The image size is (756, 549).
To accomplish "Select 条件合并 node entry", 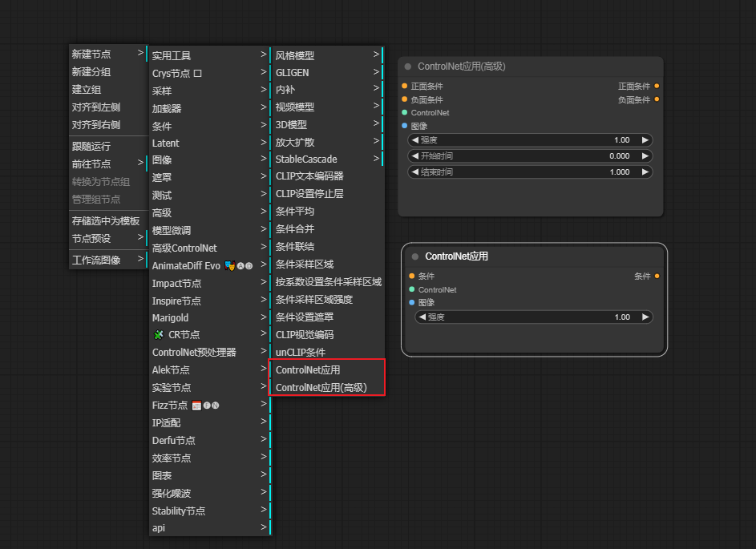I will (327, 229).
